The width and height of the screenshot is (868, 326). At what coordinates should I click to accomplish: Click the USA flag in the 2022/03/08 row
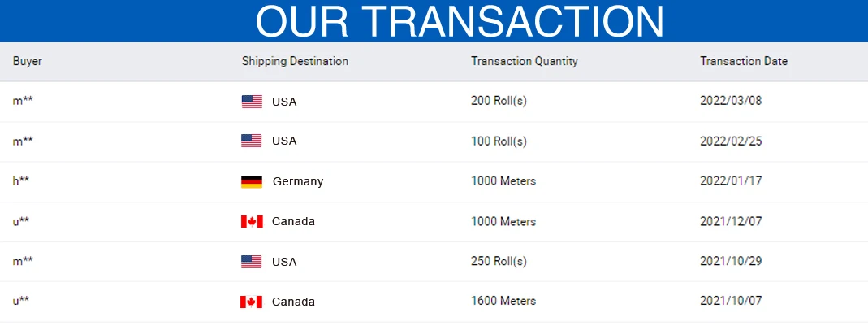pos(252,102)
